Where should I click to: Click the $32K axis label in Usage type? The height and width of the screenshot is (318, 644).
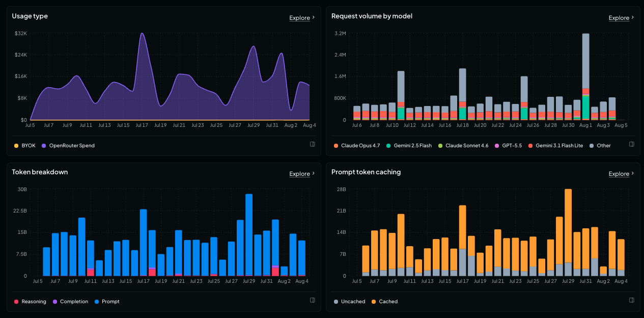pos(21,33)
